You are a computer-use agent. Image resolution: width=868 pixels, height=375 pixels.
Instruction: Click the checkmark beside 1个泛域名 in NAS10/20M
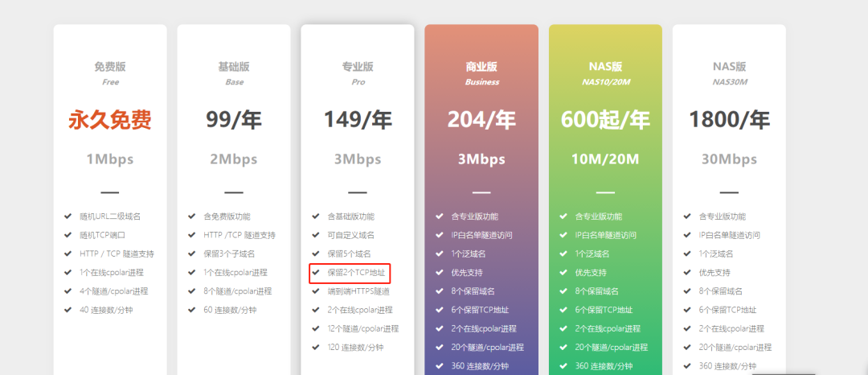(563, 253)
